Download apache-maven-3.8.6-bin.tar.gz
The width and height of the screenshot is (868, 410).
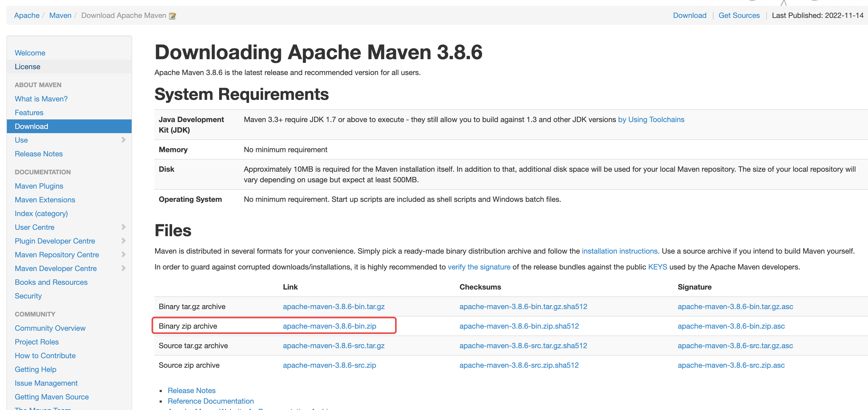tap(333, 306)
